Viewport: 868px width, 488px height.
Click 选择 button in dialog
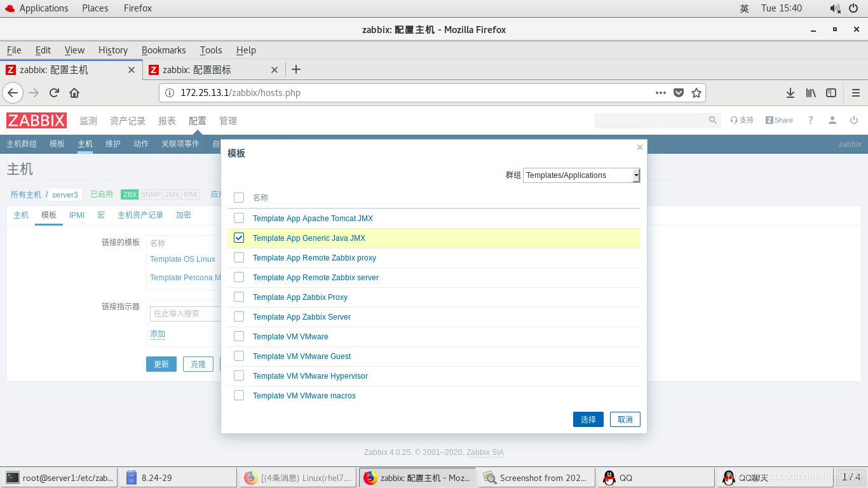pyautogui.click(x=588, y=419)
